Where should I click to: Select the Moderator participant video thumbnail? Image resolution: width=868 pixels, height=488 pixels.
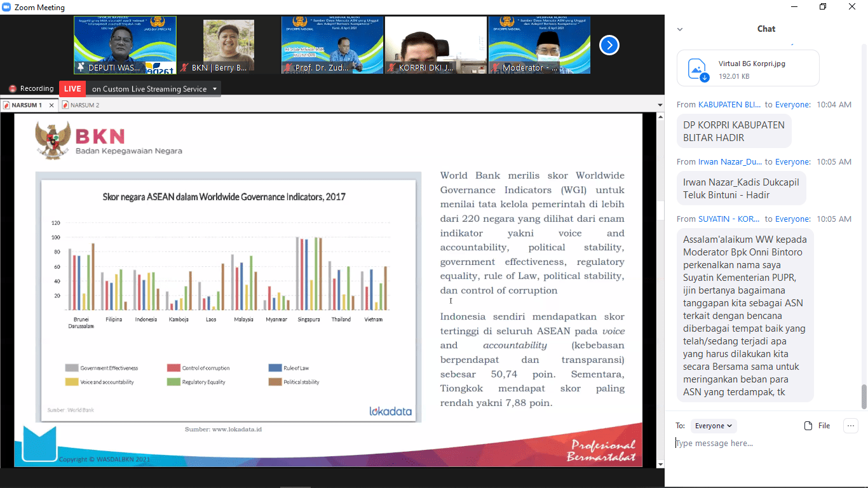(539, 44)
